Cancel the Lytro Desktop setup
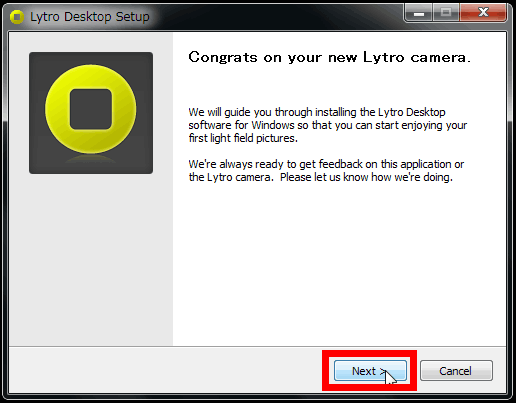The width and height of the screenshot is (516, 403). (x=456, y=370)
